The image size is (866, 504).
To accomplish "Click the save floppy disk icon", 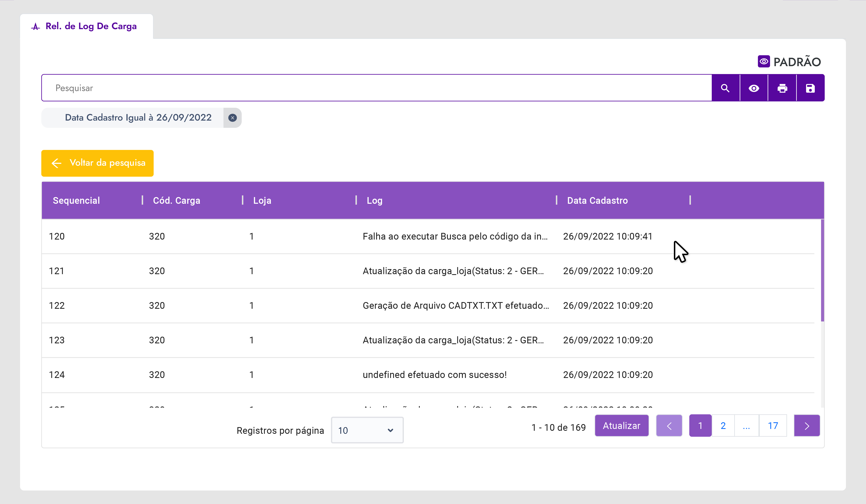I will (x=810, y=88).
